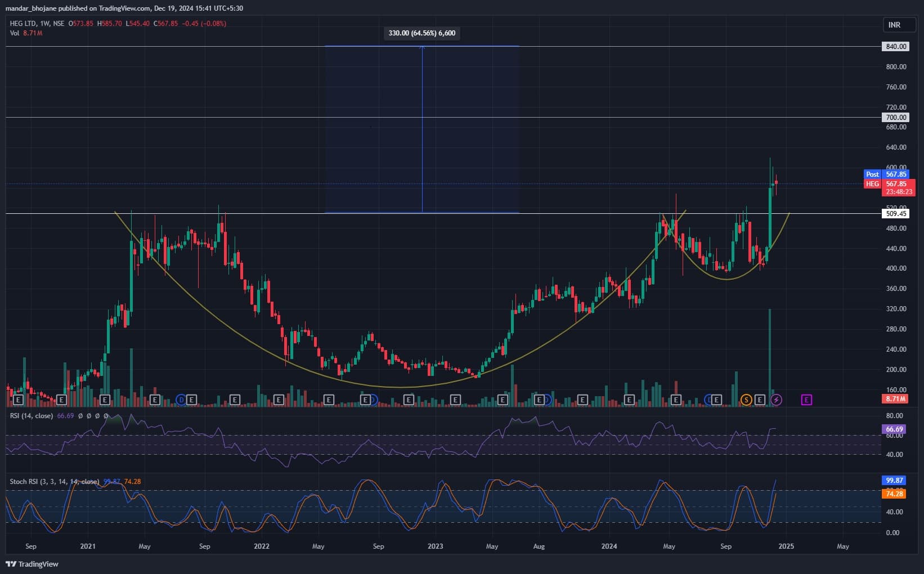Click the 2025 label on the time axis
Image resolution: width=924 pixels, height=574 pixels.
(786, 546)
